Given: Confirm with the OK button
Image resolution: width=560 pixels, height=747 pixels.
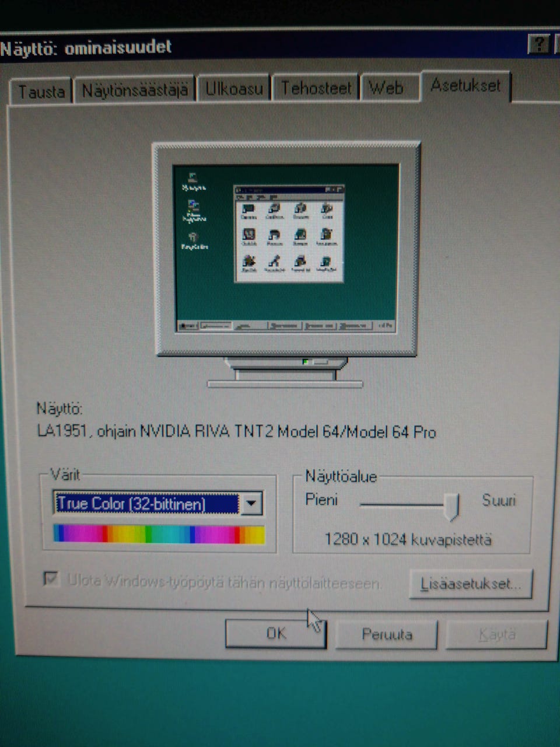Looking at the screenshot, I should tap(275, 633).
